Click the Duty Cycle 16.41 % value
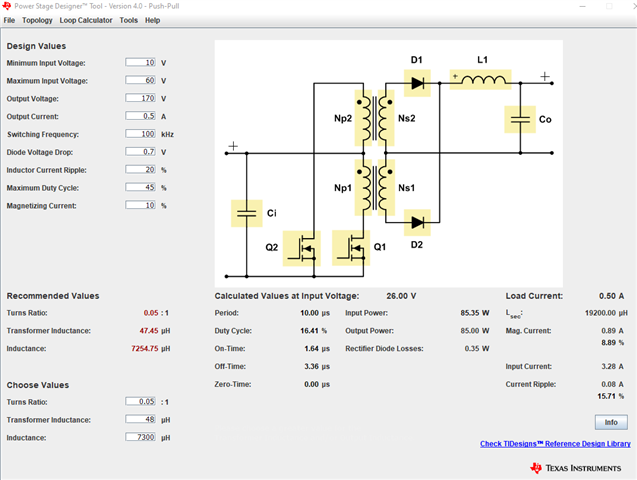 pos(314,331)
